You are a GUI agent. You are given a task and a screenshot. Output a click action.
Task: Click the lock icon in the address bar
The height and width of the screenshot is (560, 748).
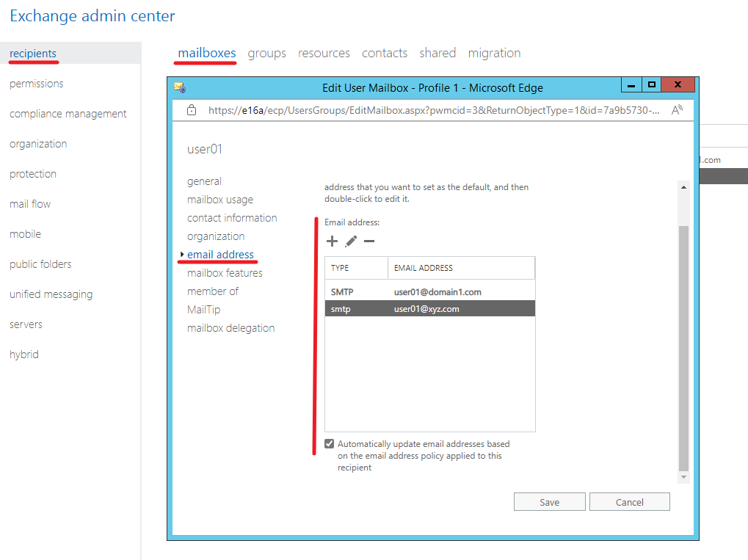tap(192, 110)
